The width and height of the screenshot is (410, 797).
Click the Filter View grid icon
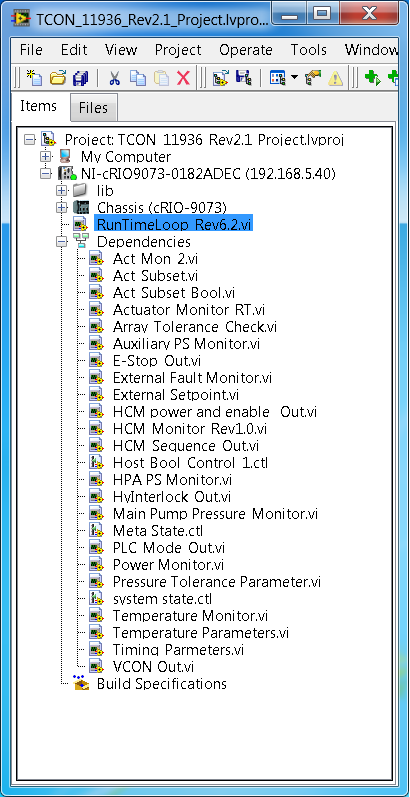[x=277, y=78]
